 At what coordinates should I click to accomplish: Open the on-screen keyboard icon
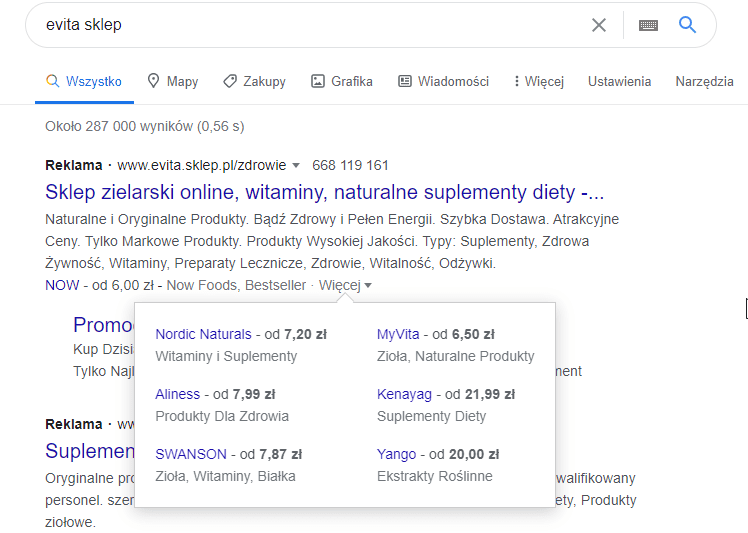648,25
